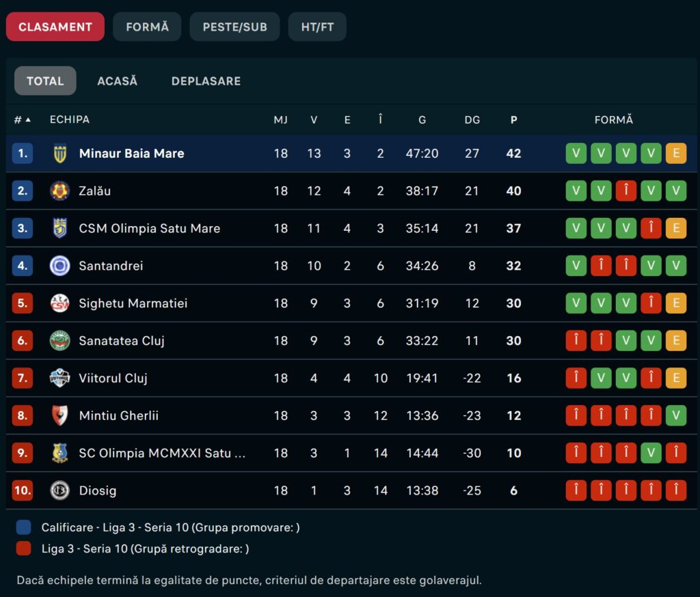This screenshot has height=597, width=700.
Task: Sort standings by the DG column header
Action: coord(472,120)
